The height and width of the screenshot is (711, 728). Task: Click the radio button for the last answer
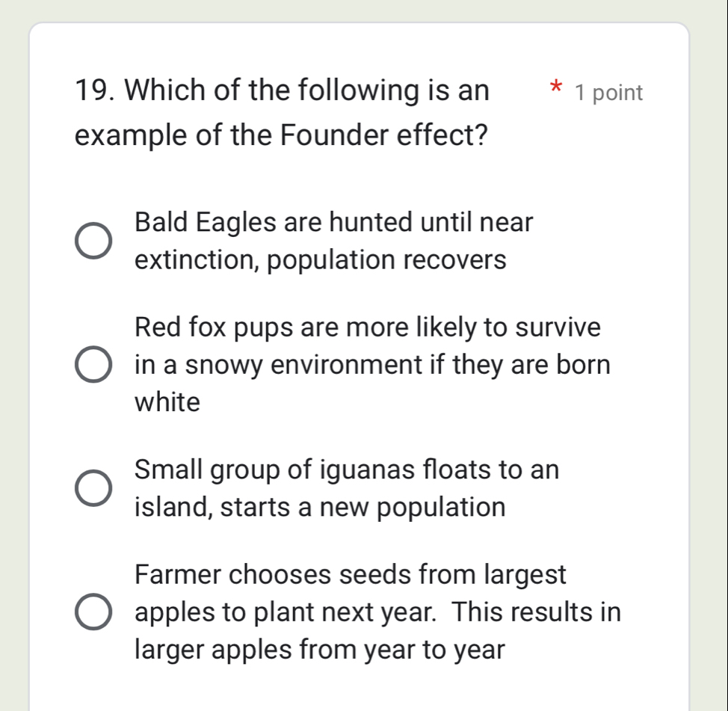92,612
